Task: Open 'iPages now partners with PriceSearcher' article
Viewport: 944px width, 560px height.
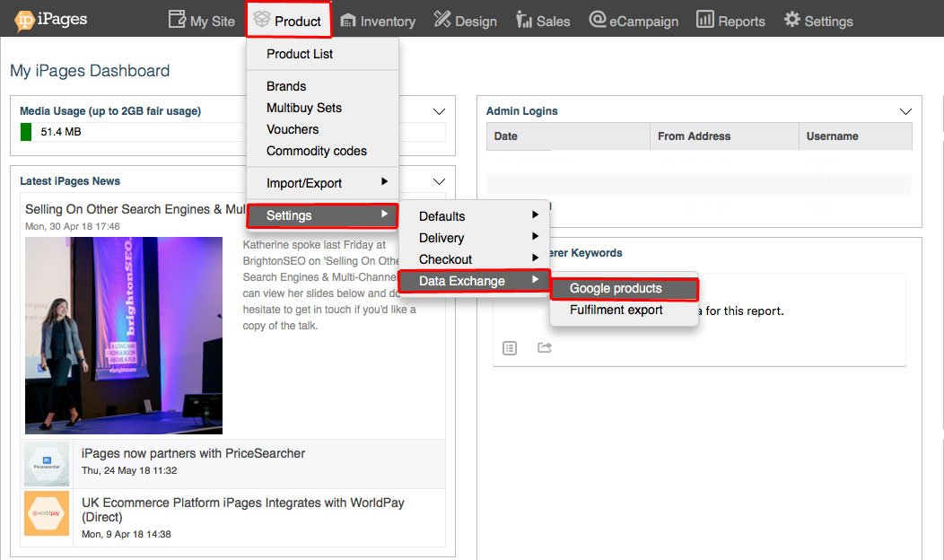Action: tap(193, 453)
